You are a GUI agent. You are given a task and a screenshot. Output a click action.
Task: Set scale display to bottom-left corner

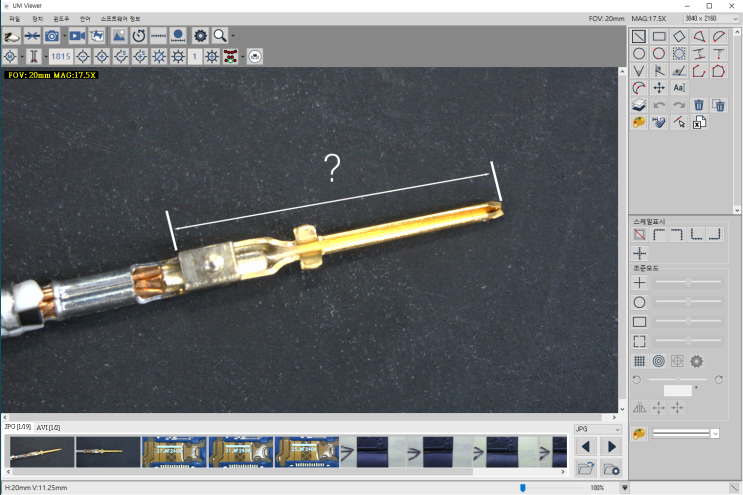[696, 234]
